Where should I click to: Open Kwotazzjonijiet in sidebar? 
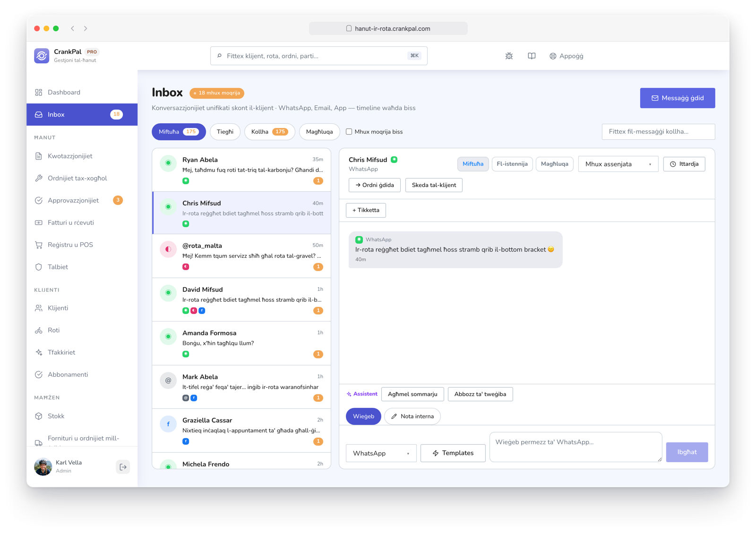click(x=82, y=156)
